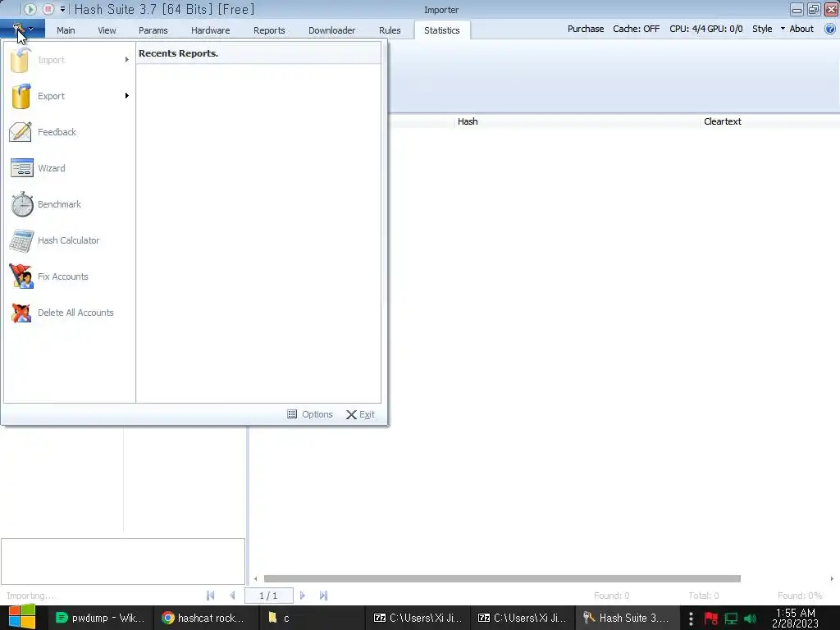
Task: Click the About button
Action: click(801, 29)
